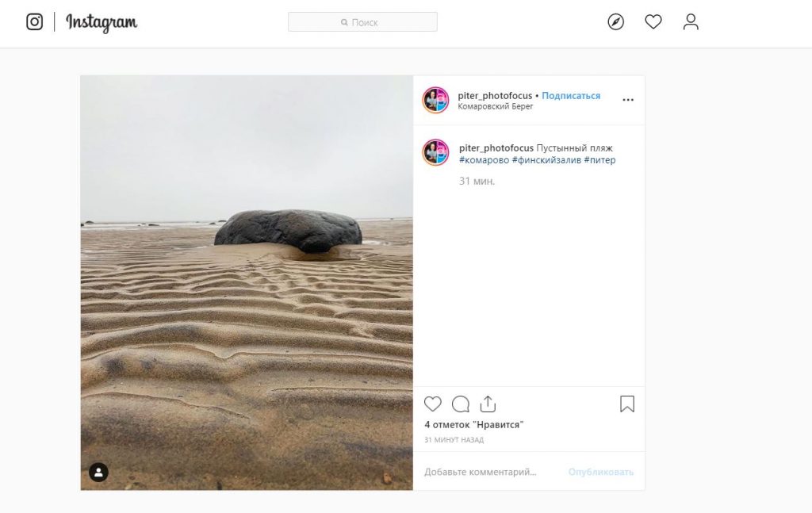Like the post with heart icon
The image size is (812, 513).
click(432, 404)
